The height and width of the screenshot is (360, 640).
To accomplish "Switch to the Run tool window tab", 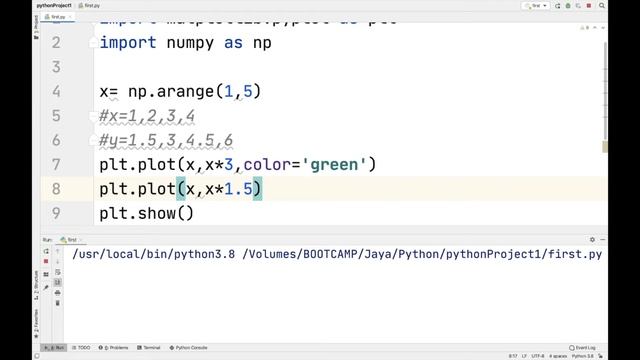I will (x=54, y=348).
